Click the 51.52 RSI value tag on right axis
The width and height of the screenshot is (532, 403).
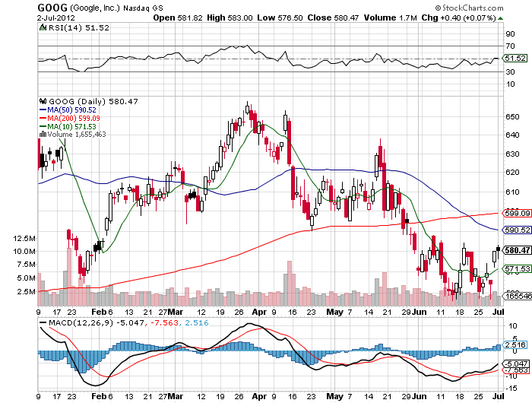tap(515, 58)
